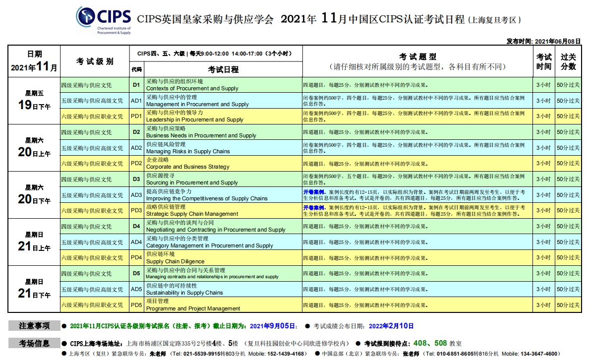
Task: Select the 'PD2' exam code cell
Action: point(136,164)
